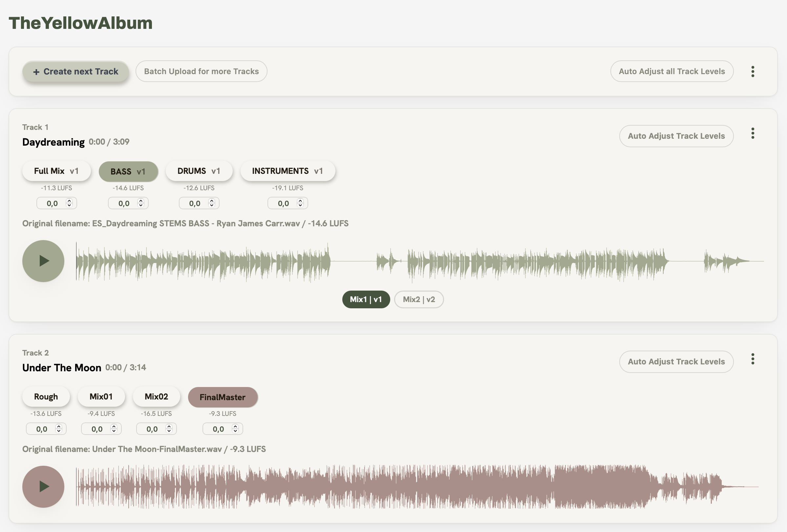Select the Full Mix v1 stem
This screenshot has height=532, width=787.
click(x=56, y=171)
